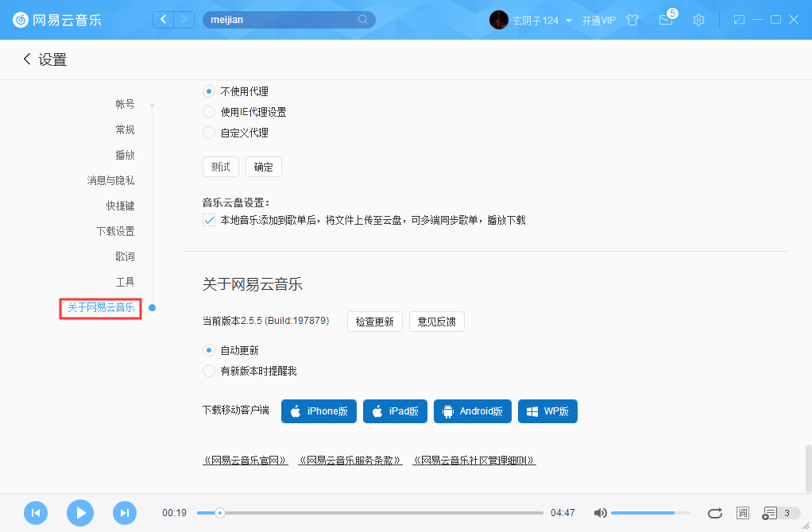This screenshot has height=532, width=812.
Task: Choose 有新版本时提醒我 update option
Action: (x=207, y=371)
